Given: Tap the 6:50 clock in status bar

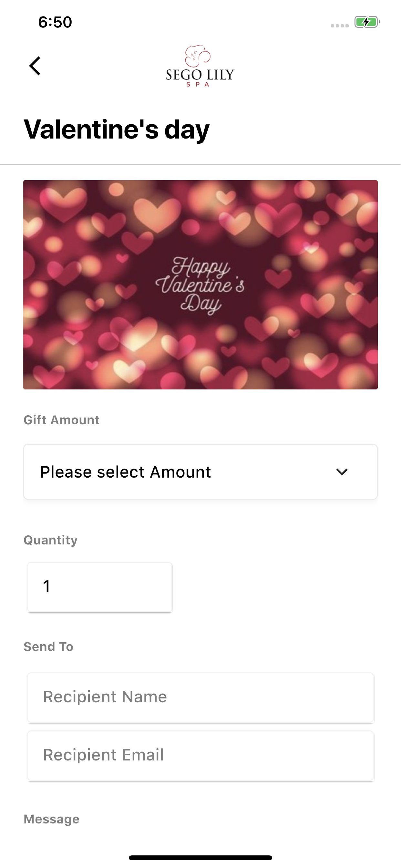Looking at the screenshot, I should (55, 22).
